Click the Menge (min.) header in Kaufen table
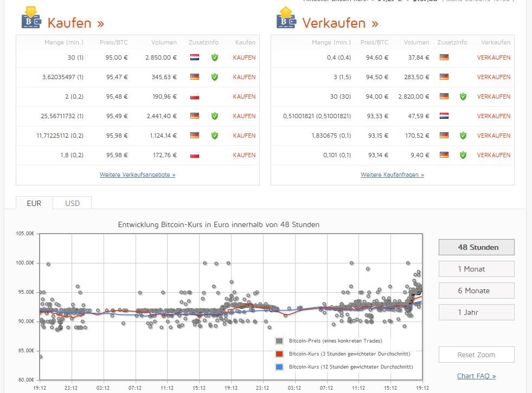Viewport: 532px width, 393px height. click(64, 42)
